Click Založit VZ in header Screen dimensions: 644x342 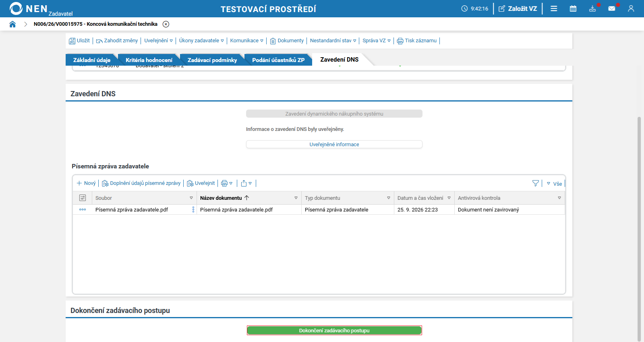click(518, 8)
